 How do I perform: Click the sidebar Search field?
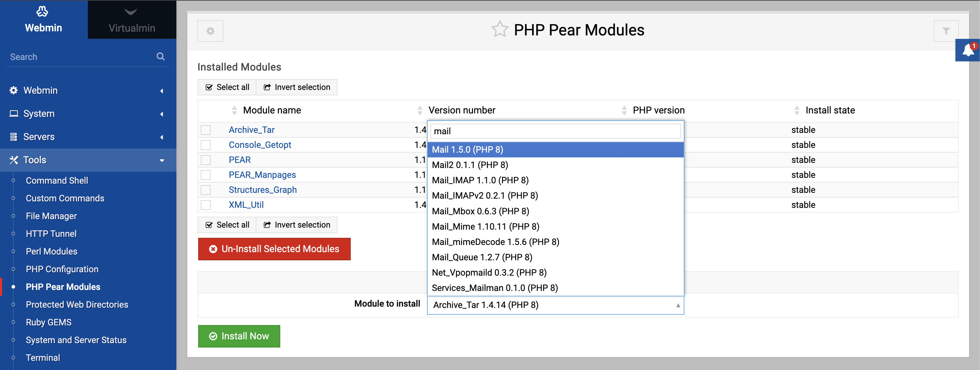click(x=82, y=57)
